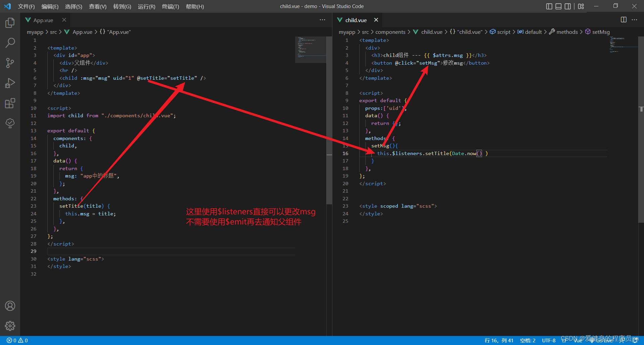
Task: Open the Search view in activity bar
Action: tap(10, 43)
